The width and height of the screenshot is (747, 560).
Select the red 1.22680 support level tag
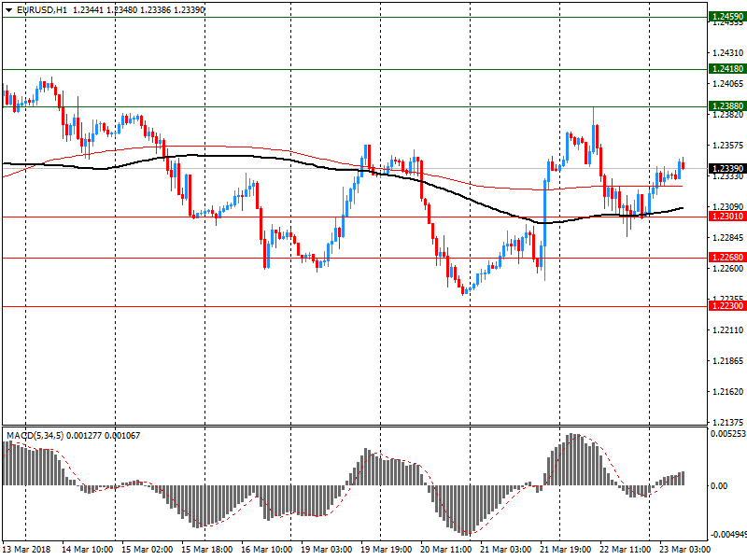tap(726, 258)
